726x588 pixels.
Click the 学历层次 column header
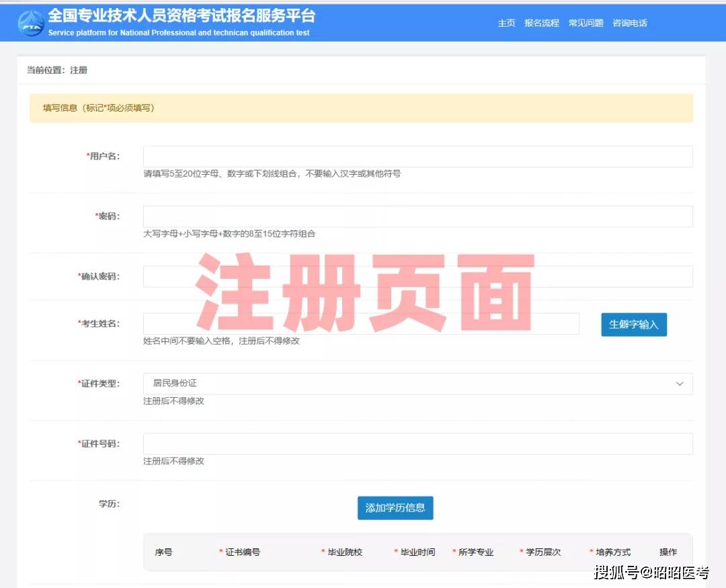(x=542, y=552)
